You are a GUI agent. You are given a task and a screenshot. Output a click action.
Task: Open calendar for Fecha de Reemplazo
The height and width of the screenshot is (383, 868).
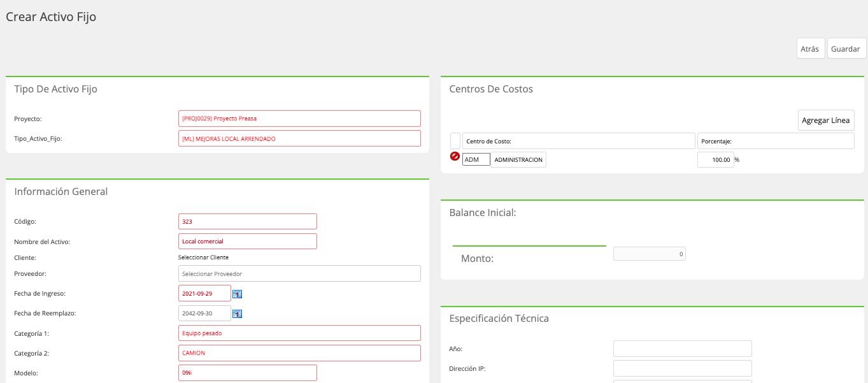pos(237,314)
